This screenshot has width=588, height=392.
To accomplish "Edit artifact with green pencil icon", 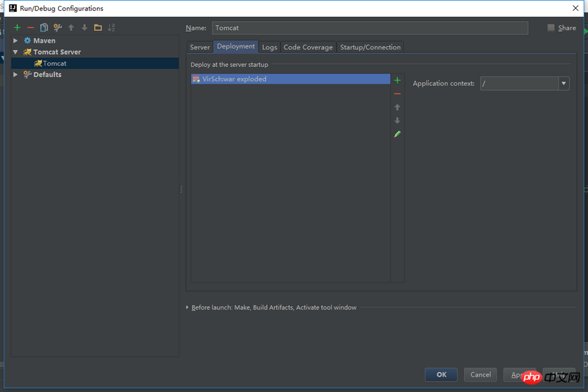I will (398, 134).
